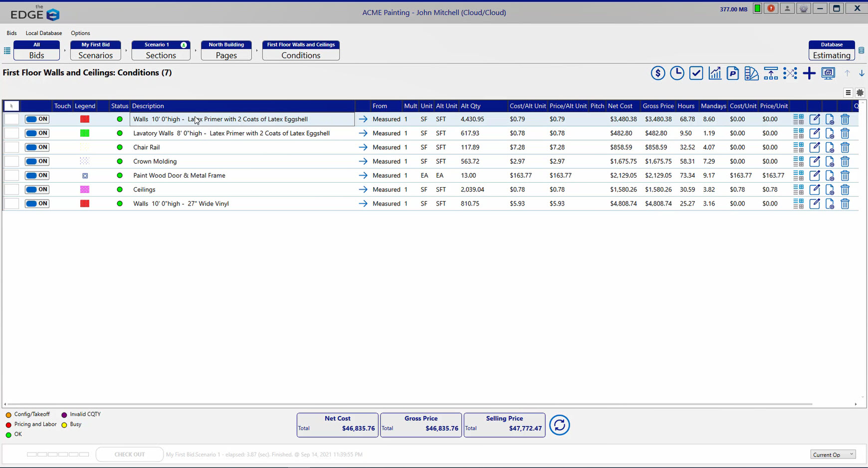Open the color fan deck icon
This screenshot has height=468, width=868.
click(x=751, y=73)
